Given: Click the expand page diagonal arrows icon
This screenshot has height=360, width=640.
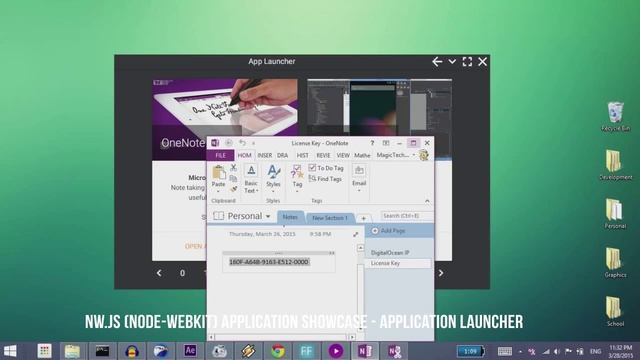Looking at the screenshot, I should tap(356, 234).
